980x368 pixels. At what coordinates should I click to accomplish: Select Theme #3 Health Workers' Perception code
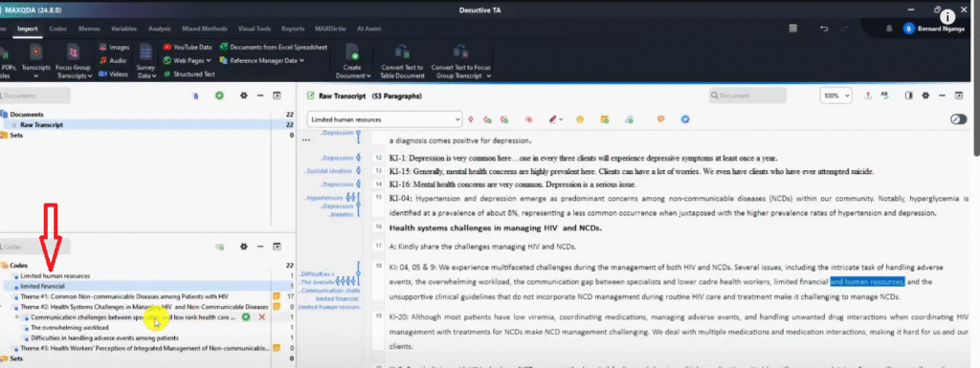(145, 348)
